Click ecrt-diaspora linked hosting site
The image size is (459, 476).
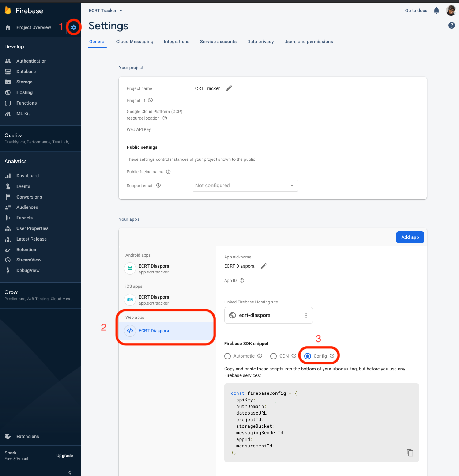268,315
